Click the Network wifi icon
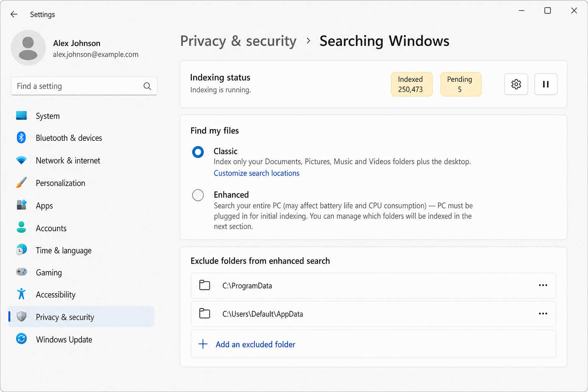 point(21,160)
